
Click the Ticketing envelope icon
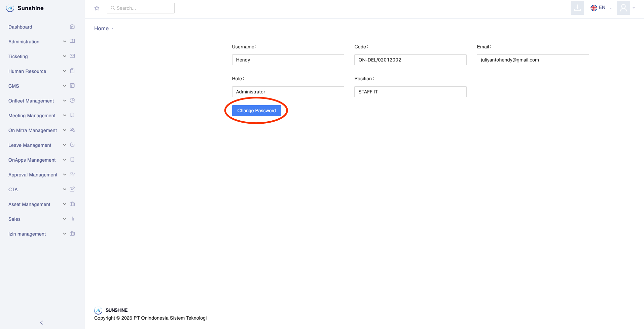click(72, 56)
